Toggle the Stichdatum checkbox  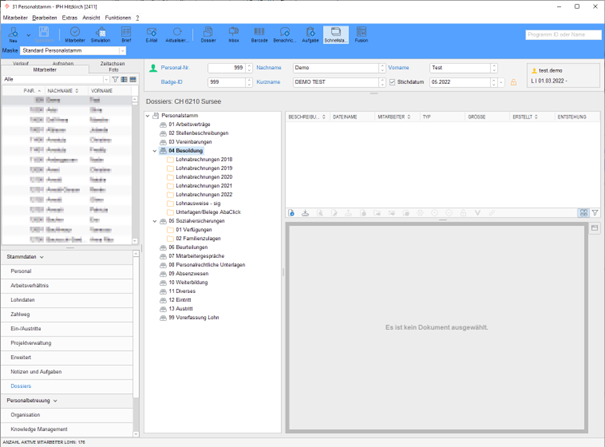[392, 82]
